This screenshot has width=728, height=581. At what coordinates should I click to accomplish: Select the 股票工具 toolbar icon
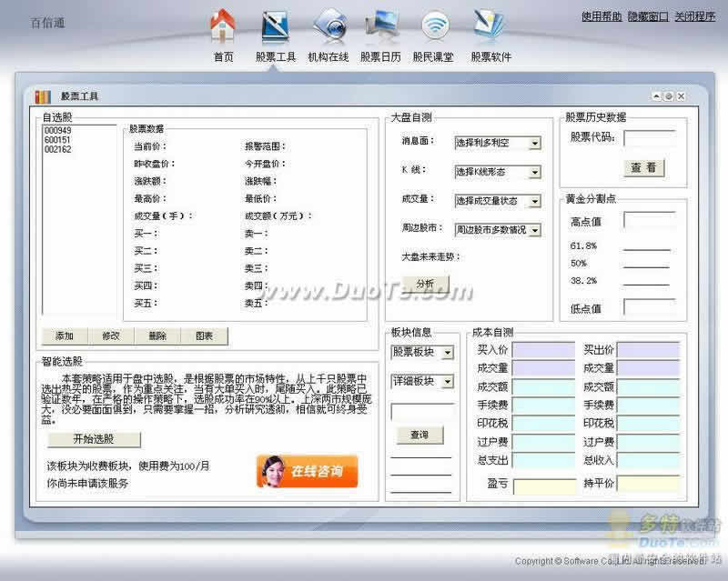pos(276,27)
